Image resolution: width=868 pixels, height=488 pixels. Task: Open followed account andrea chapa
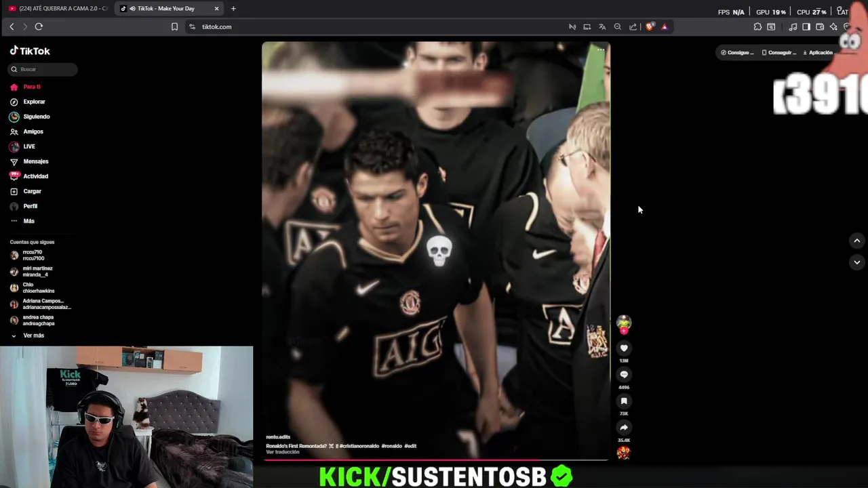point(33,320)
